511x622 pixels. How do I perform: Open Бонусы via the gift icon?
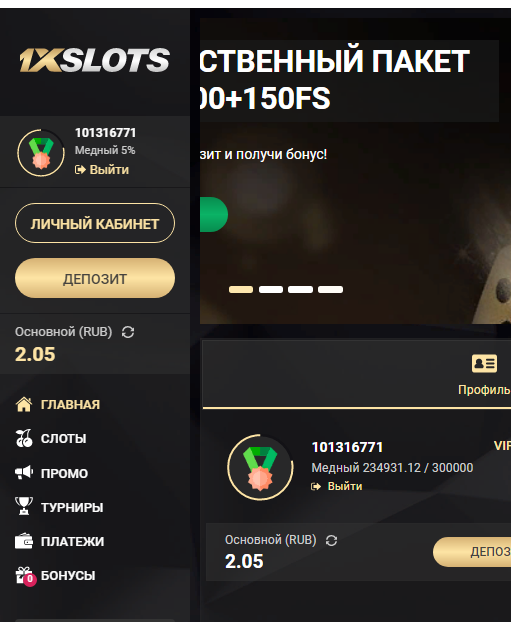point(25,576)
